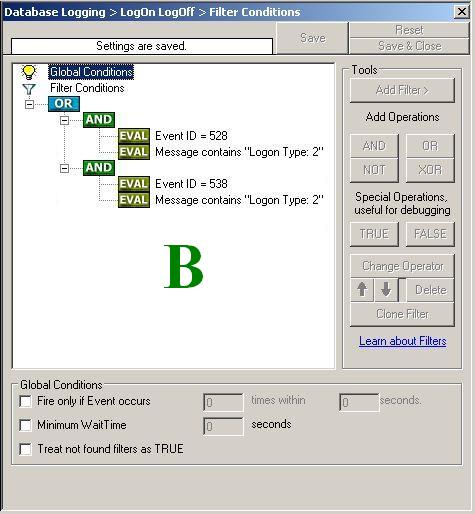Check Treat not found filters as TRUE

click(x=26, y=449)
